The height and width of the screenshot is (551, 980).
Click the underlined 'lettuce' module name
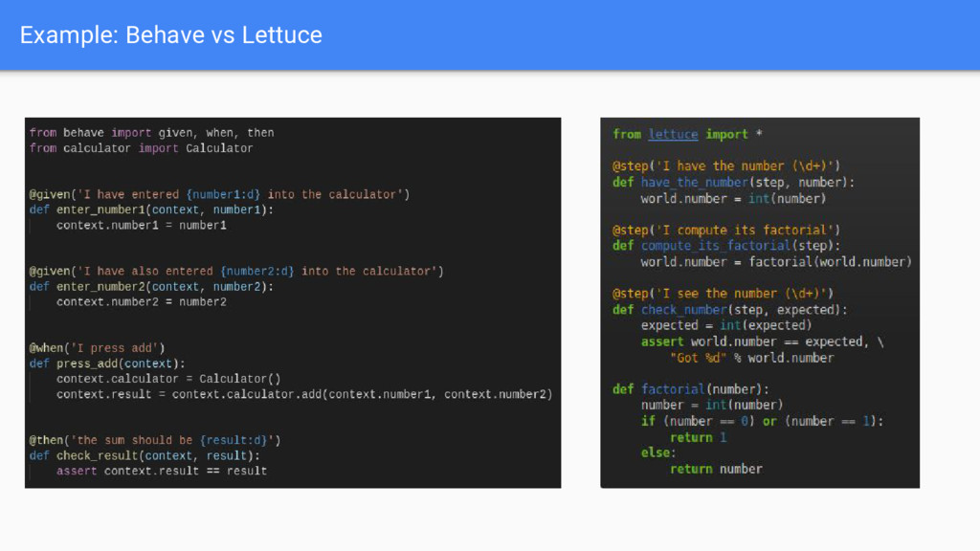click(x=673, y=134)
